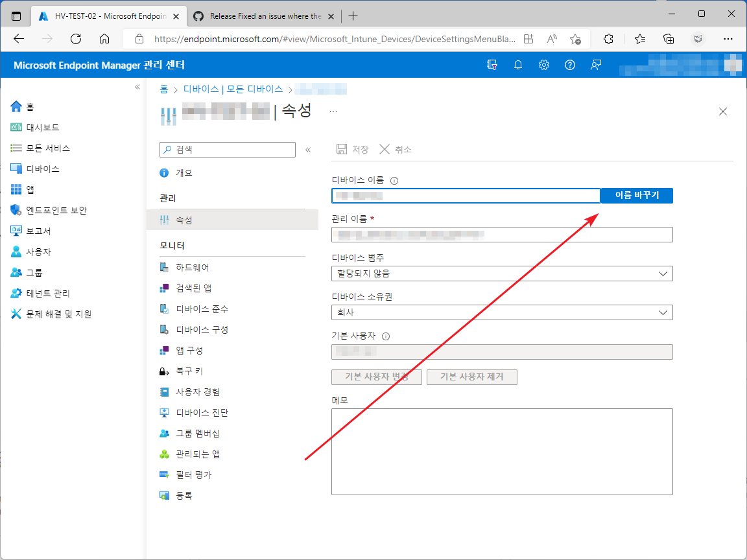
Task: Open the blade ellipsis more options
Action: click(333, 111)
